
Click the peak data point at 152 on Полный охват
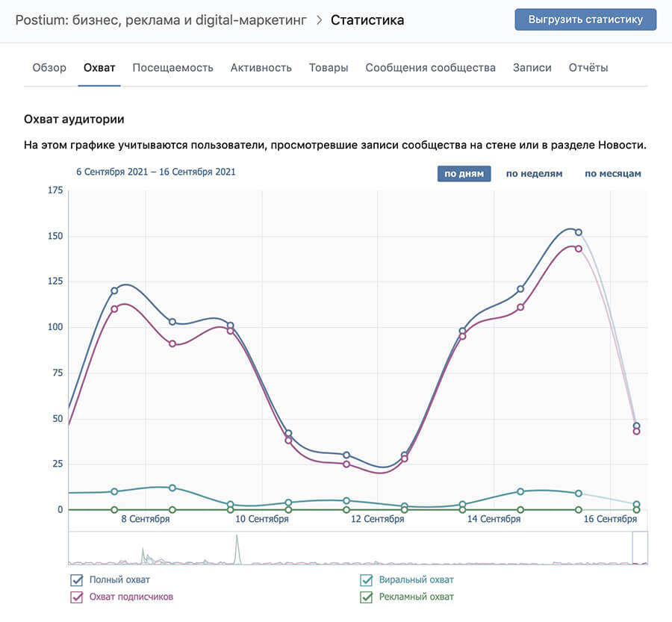point(578,232)
